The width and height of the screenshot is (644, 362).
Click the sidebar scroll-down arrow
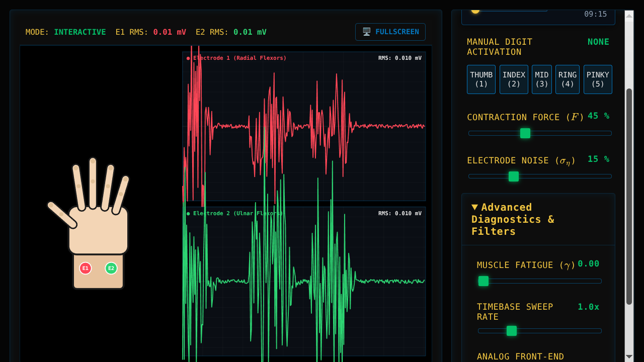tap(629, 356)
